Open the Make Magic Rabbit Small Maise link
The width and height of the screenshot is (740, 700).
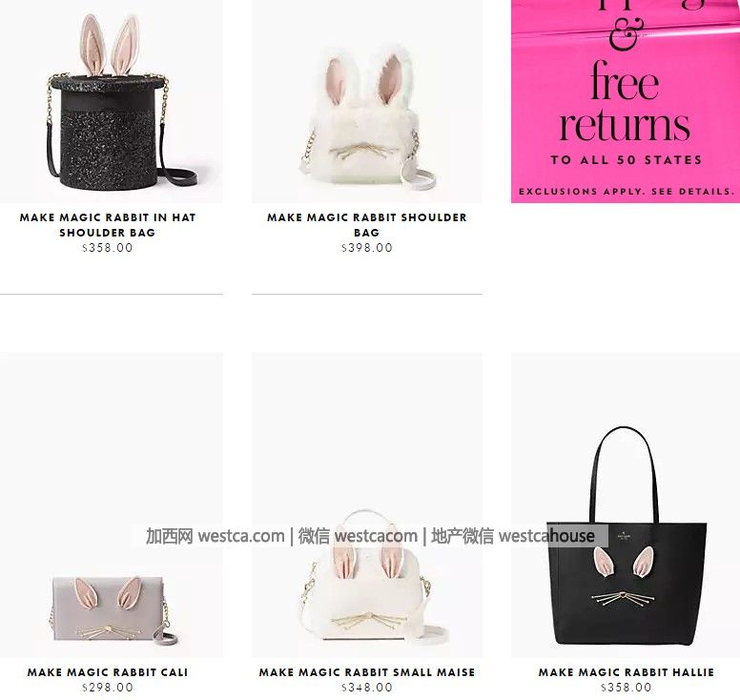point(367,672)
